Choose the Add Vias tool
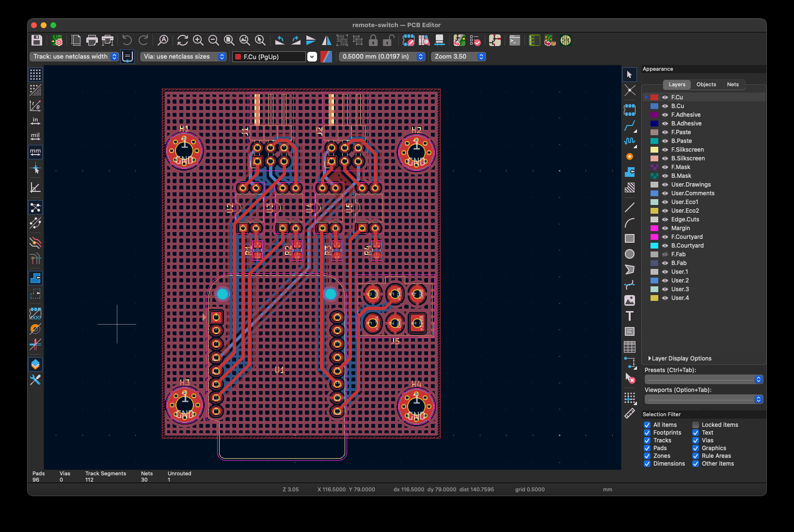This screenshot has width=794, height=532. coord(629,156)
